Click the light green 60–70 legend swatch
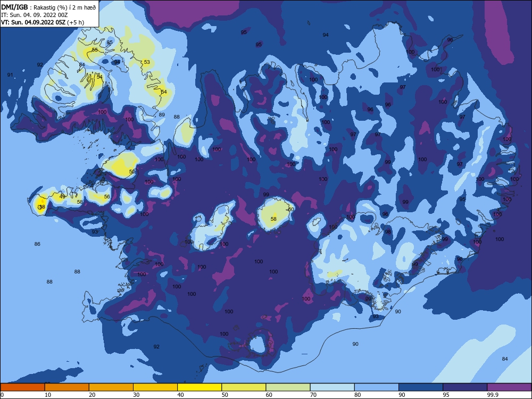 pyautogui.click(x=288, y=387)
